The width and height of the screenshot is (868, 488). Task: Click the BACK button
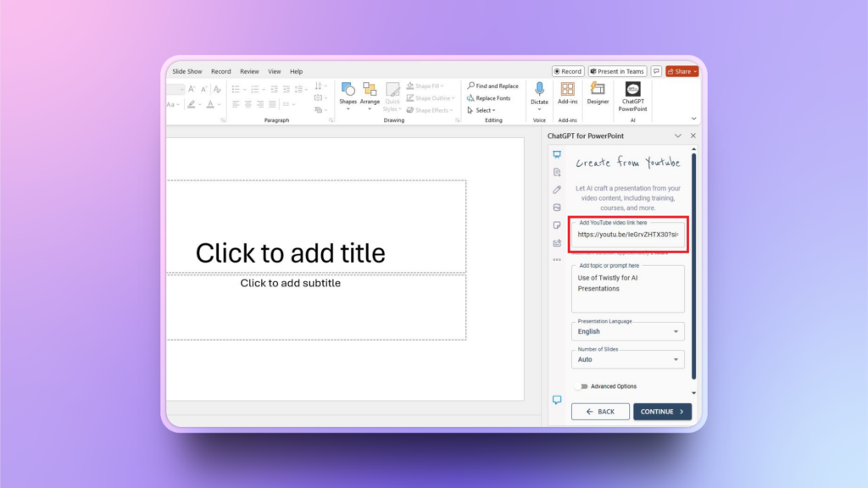click(600, 412)
